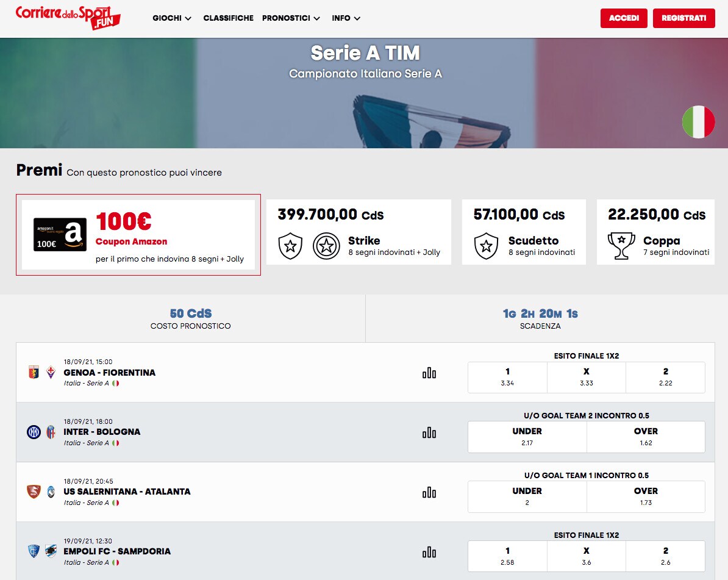The image size is (728, 580).
Task: Click the date 19/09/21, 12:30
Action: click(88, 541)
